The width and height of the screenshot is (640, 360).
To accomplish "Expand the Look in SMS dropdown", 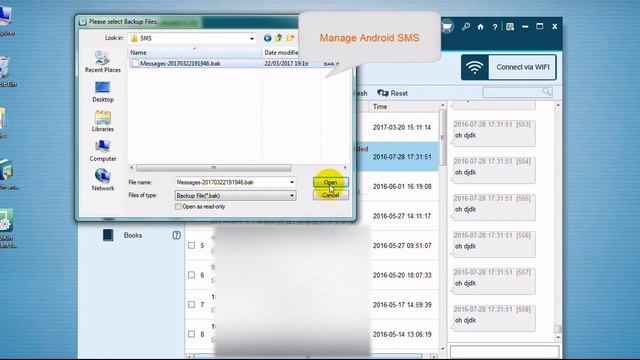I will (x=252, y=38).
